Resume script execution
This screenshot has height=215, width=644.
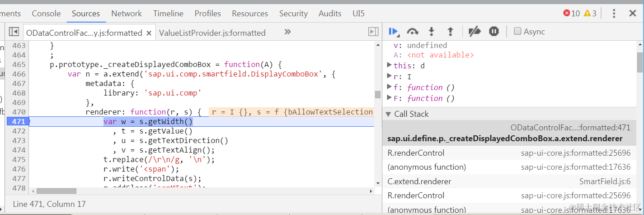coord(394,32)
